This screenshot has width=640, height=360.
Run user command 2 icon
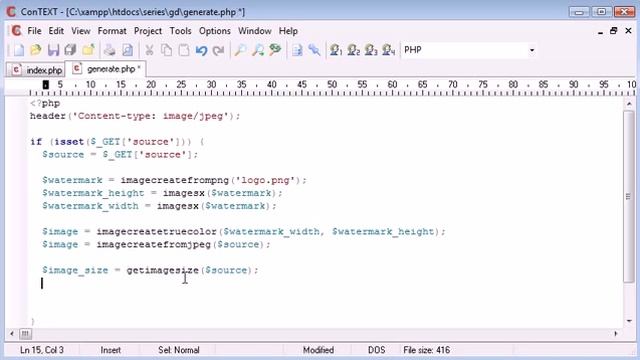click(x=353, y=50)
